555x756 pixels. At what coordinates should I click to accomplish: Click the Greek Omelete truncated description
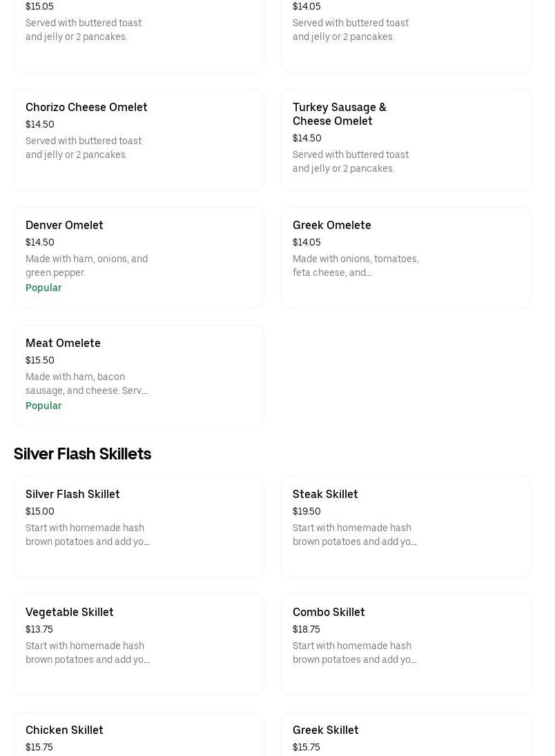(356, 266)
